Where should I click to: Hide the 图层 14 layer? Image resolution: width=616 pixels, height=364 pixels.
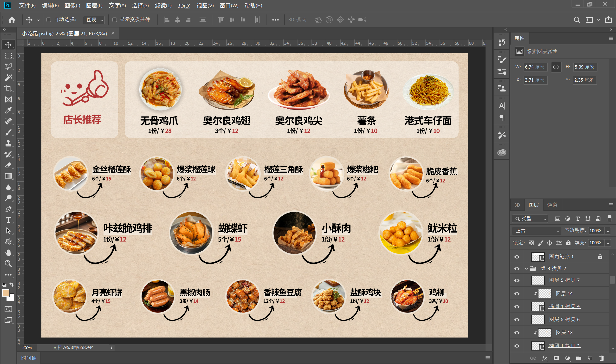(517, 294)
